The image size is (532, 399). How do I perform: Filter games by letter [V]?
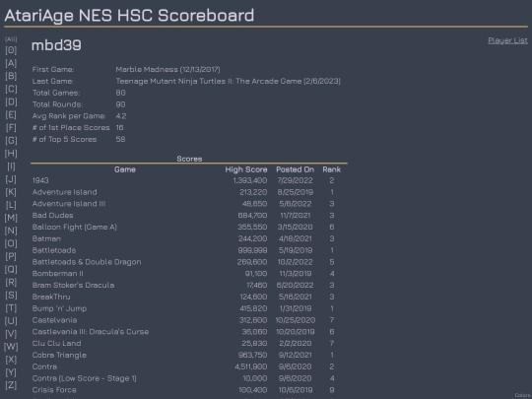click(x=11, y=334)
